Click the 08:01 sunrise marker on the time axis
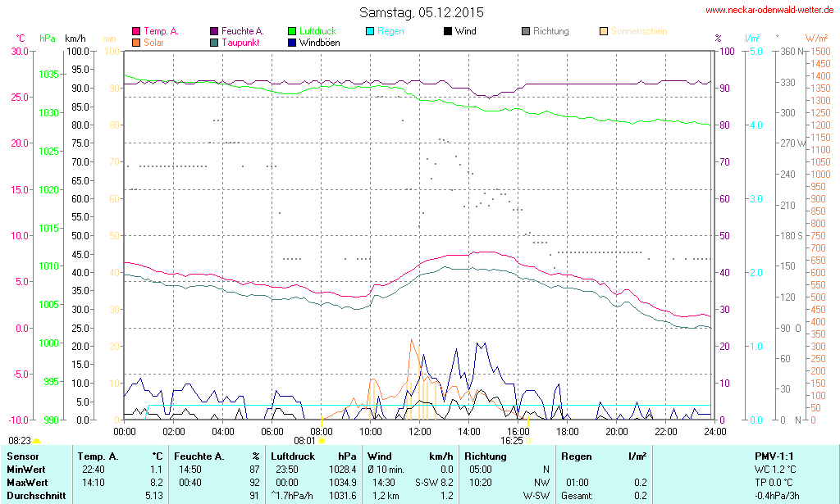The image size is (840, 504). pyautogui.click(x=322, y=441)
